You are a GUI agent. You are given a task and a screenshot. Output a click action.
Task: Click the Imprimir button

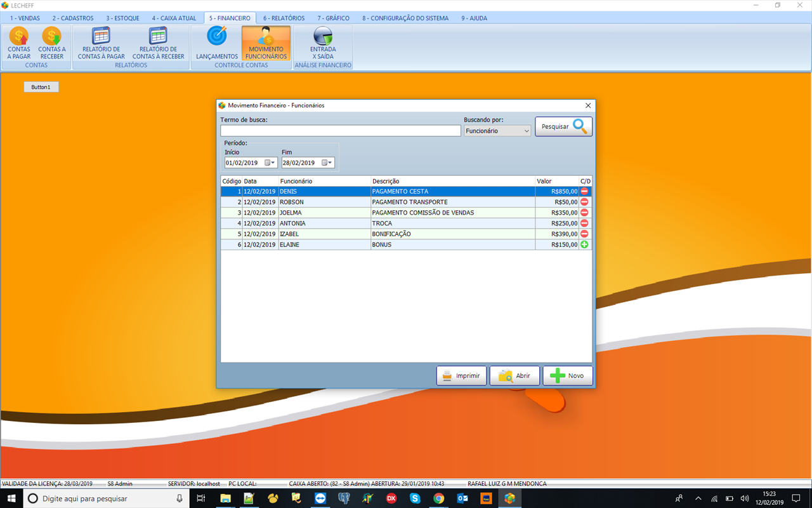462,375
